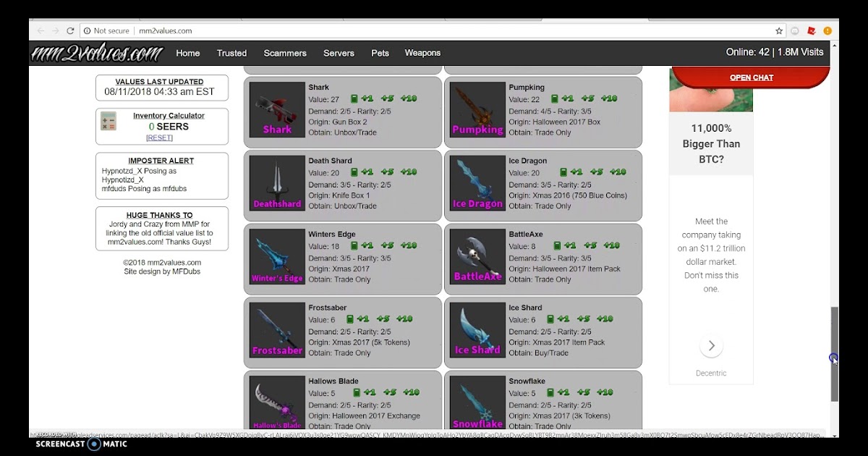Viewport: 868px width, 456px height.
Task: Click the calculator icon in the Pumpking row
Action: coord(555,98)
